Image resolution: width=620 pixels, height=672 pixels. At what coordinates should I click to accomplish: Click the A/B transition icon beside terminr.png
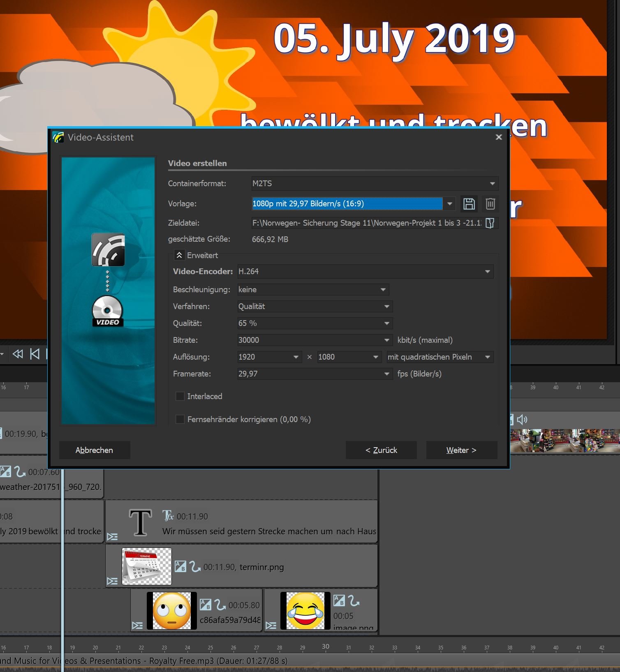coord(180,567)
